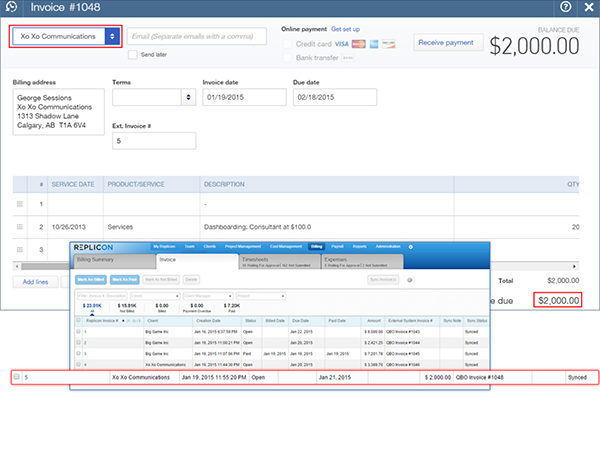The height and width of the screenshot is (450, 600).
Task: Open Replicon invoice number 5 link
Action: click(x=26, y=377)
